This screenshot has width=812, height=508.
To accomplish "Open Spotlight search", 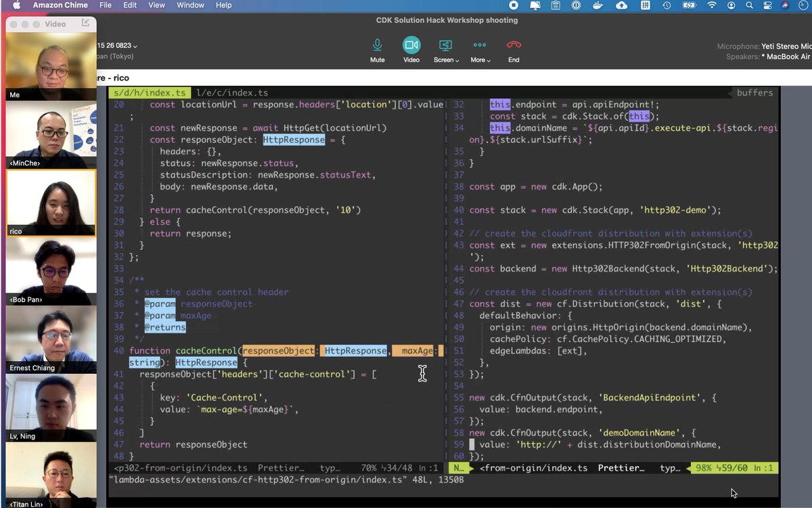I will 749,5.
